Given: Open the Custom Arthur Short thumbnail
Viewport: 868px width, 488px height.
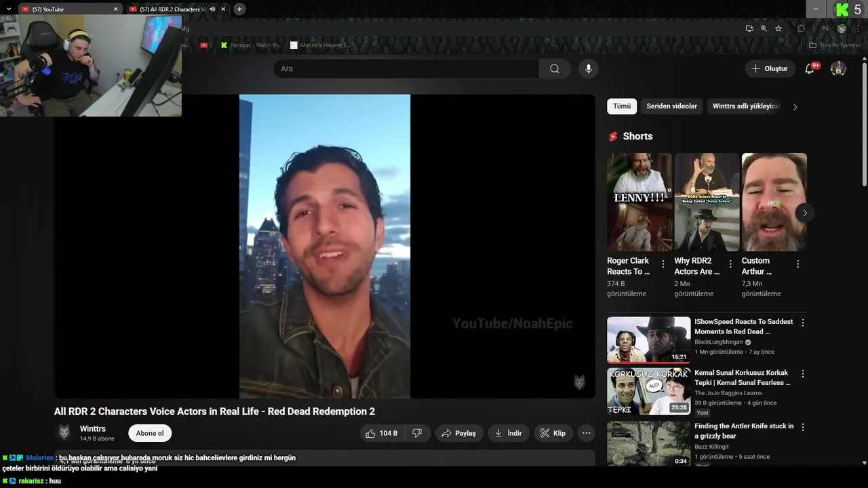Looking at the screenshot, I should 774,202.
